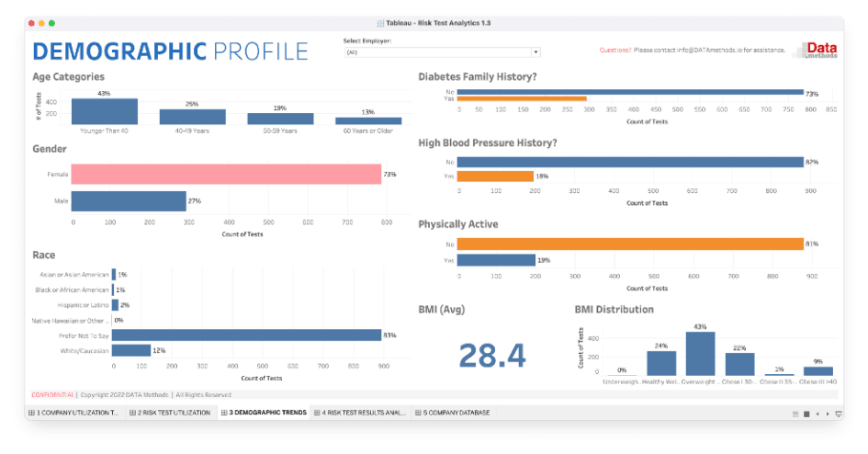This screenshot has height=454, width=868.
Task: Switch to 1 Company Utilization tab
Action: tap(75, 413)
